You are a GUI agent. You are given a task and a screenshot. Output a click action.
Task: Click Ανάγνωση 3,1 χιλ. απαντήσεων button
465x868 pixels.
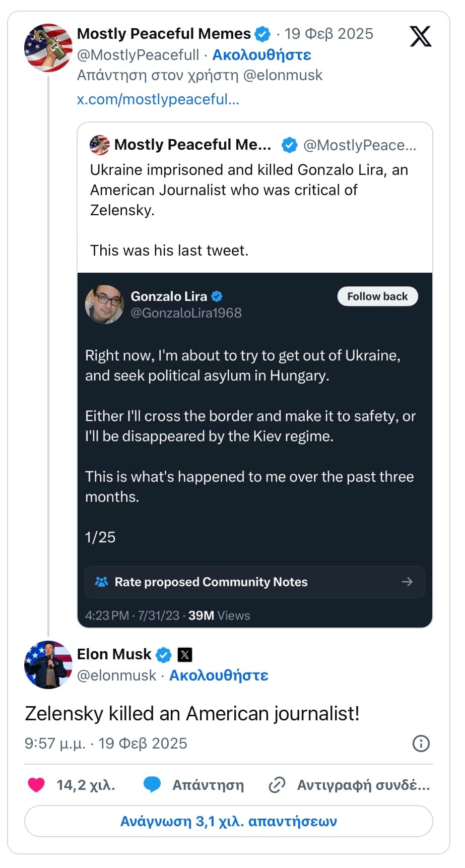tap(229, 821)
